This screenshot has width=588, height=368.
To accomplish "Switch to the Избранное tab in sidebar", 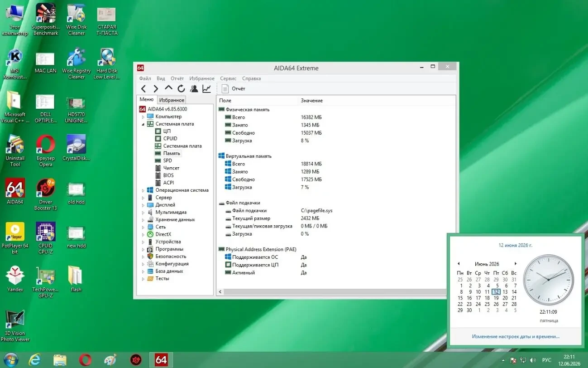I will (172, 100).
